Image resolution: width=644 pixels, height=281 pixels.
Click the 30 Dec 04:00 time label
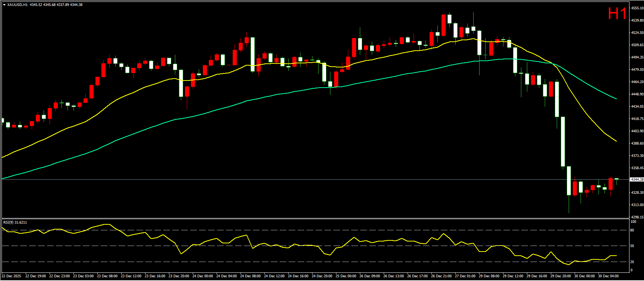pyautogui.click(x=608, y=276)
